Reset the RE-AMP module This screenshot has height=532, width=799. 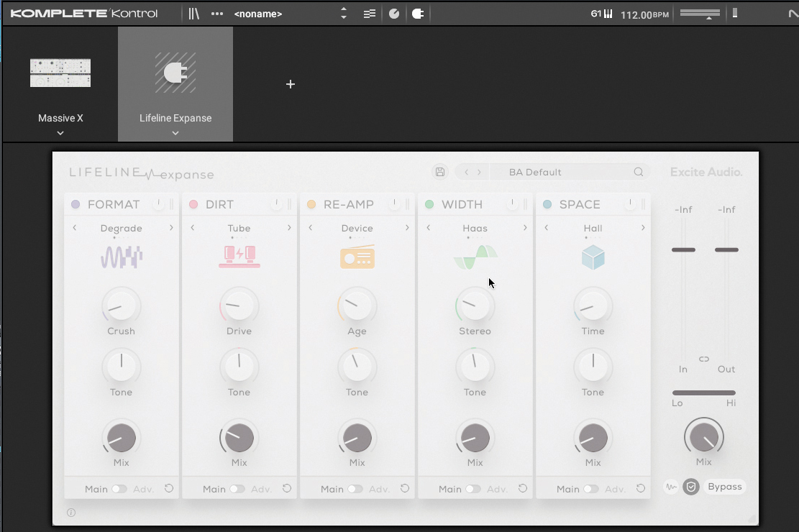405,489
